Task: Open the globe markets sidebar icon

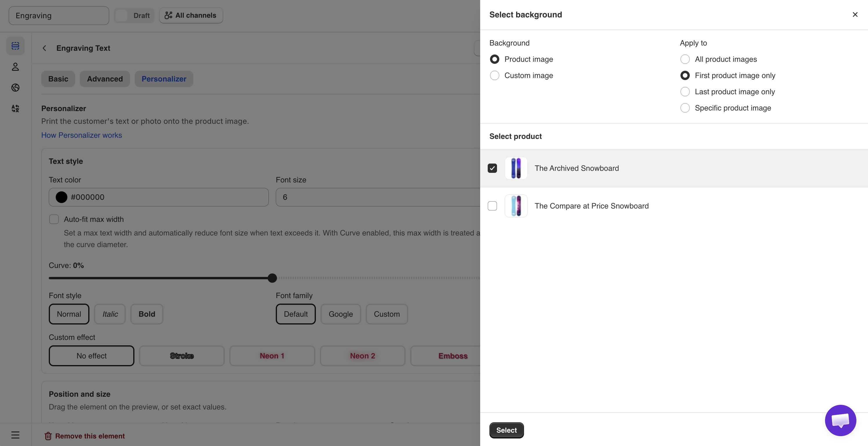Action: pyautogui.click(x=15, y=88)
